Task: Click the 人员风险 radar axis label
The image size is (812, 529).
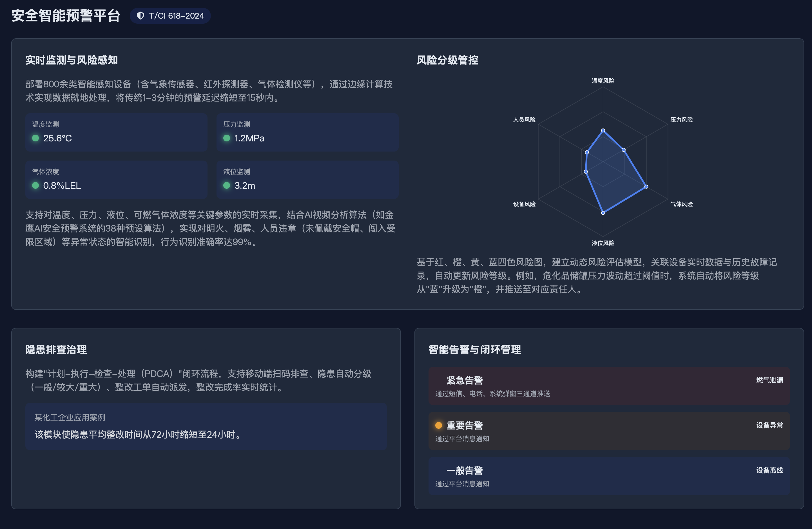Action: 524,120
